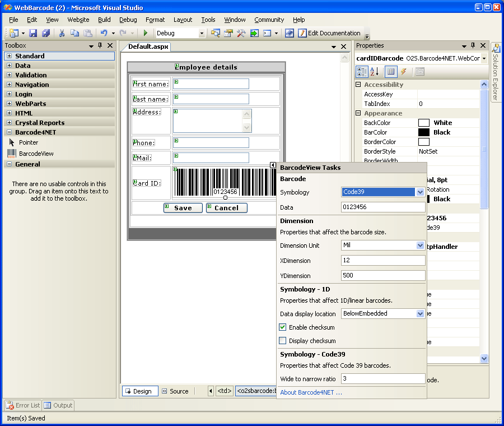This screenshot has height=426, width=504.
Task: Click the Save All toolbar icon
Action: 46,34
